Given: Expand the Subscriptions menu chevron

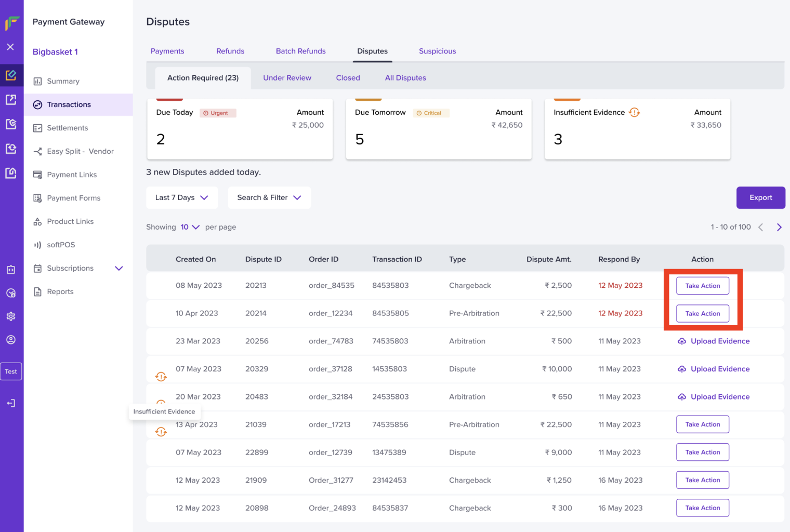Looking at the screenshot, I should [x=119, y=269].
